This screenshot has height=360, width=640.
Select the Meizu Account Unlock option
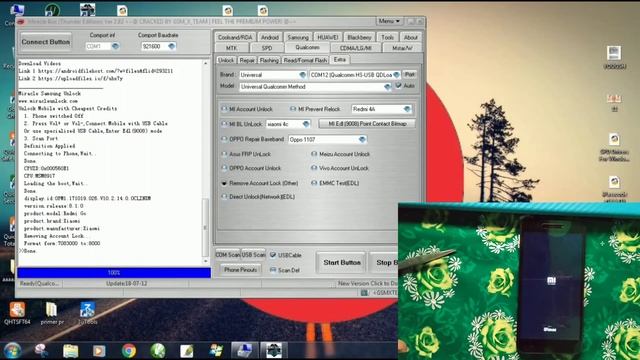[340, 154]
